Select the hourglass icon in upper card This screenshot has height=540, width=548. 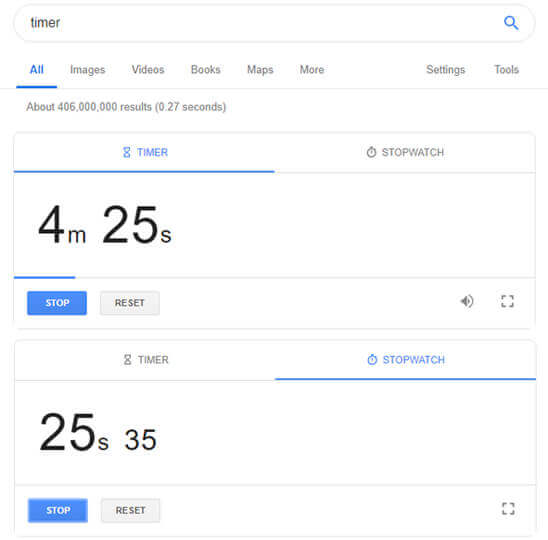[127, 152]
